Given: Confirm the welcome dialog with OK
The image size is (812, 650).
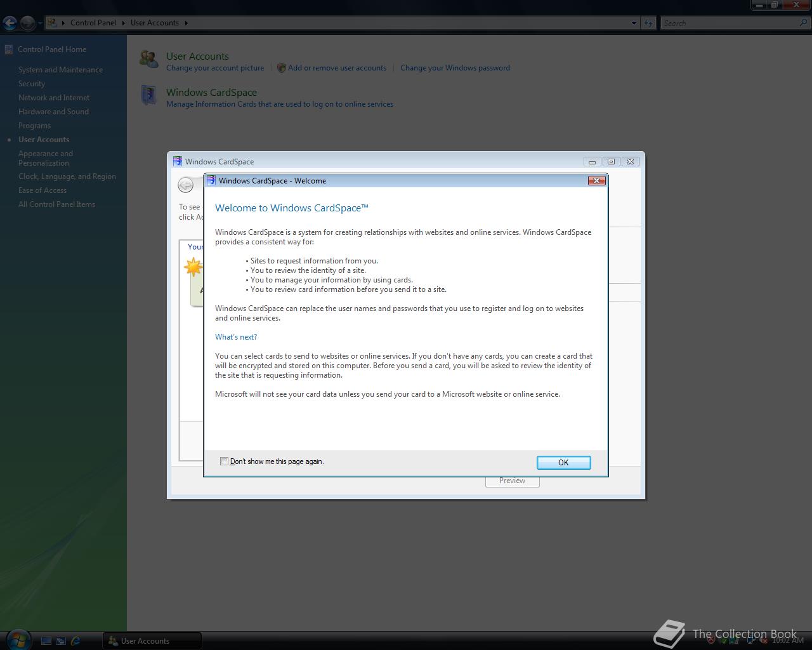Looking at the screenshot, I should click(563, 463).
